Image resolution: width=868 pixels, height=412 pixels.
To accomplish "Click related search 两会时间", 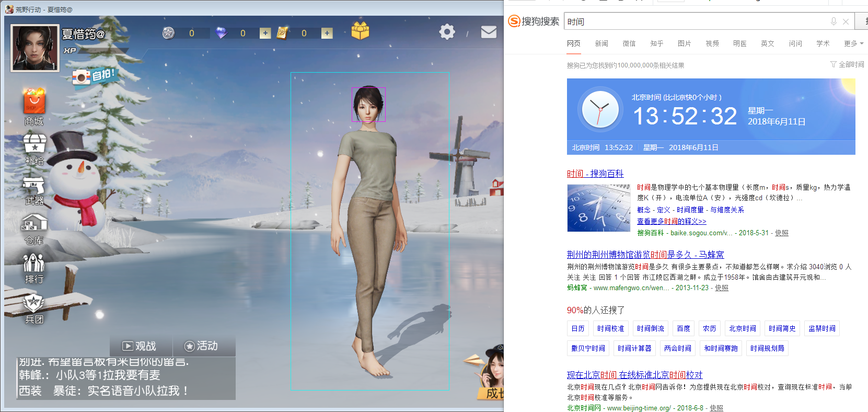I will coord(678,348).
